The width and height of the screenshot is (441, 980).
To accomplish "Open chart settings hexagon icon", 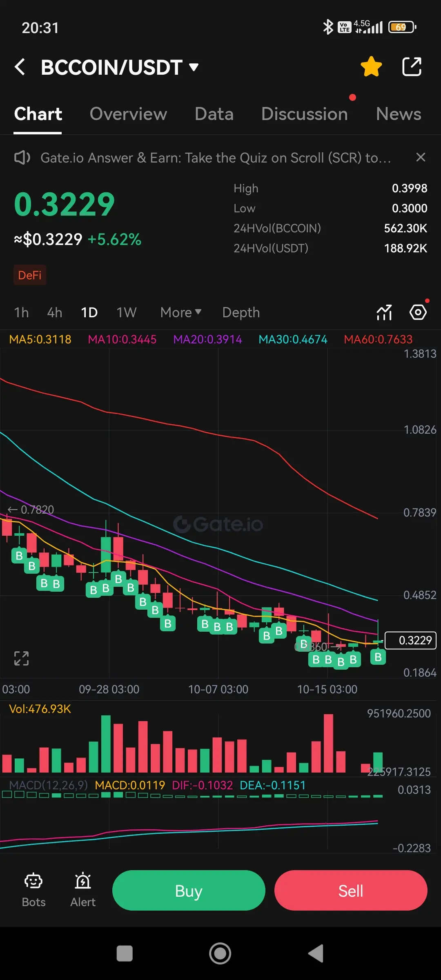I will pyautogui.click(x=418, y=313).
